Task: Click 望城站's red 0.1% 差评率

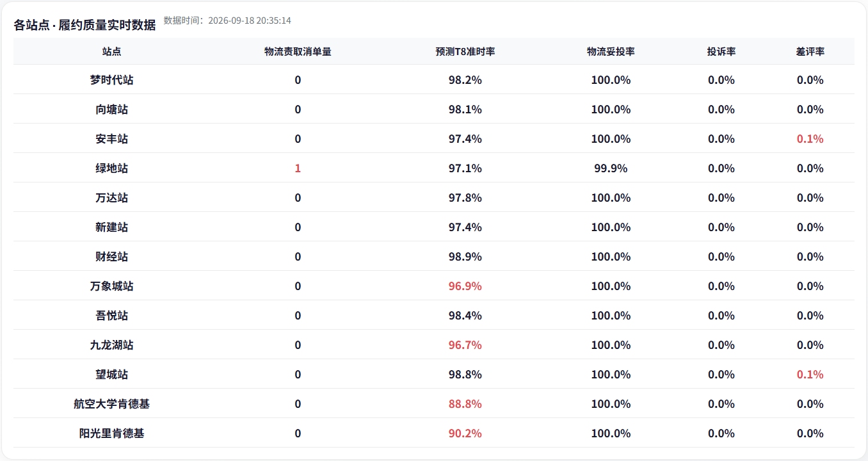Action: click(x=810, y=375)
